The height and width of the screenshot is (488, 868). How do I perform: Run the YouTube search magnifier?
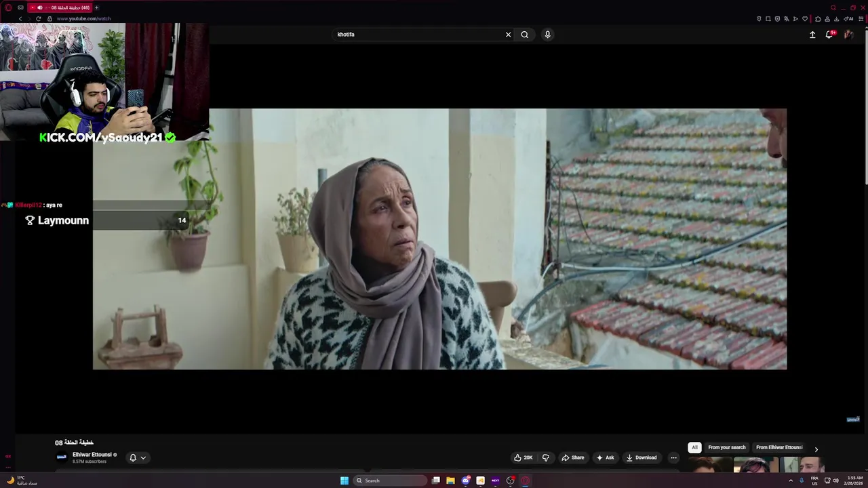(x=524, y=35)
